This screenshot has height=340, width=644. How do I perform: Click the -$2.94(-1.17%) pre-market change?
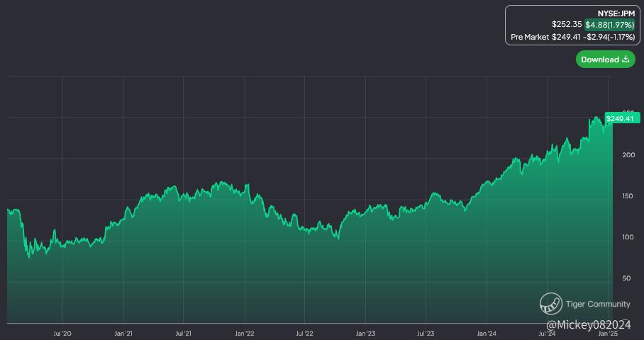pyautogui.click(x=609, y=37)
